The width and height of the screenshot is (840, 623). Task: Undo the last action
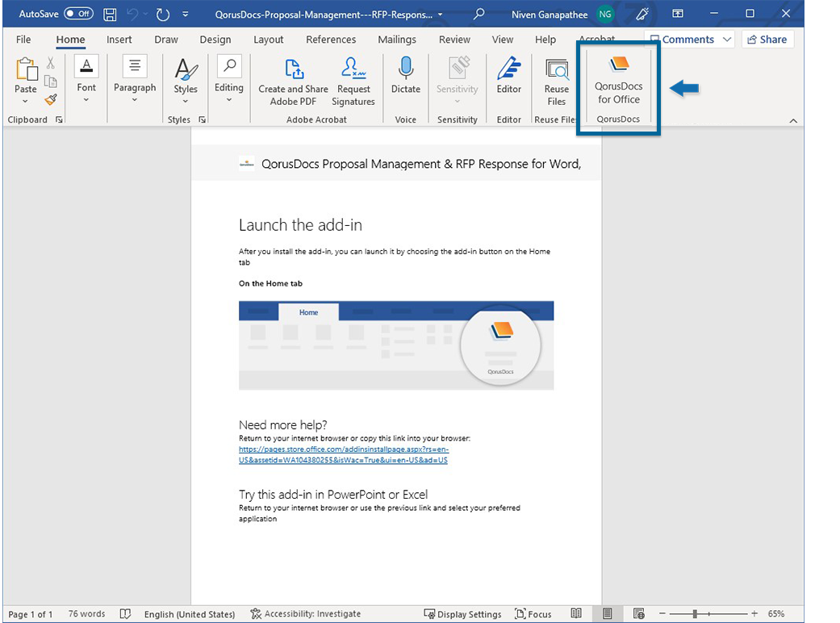[x=132, y=15]
